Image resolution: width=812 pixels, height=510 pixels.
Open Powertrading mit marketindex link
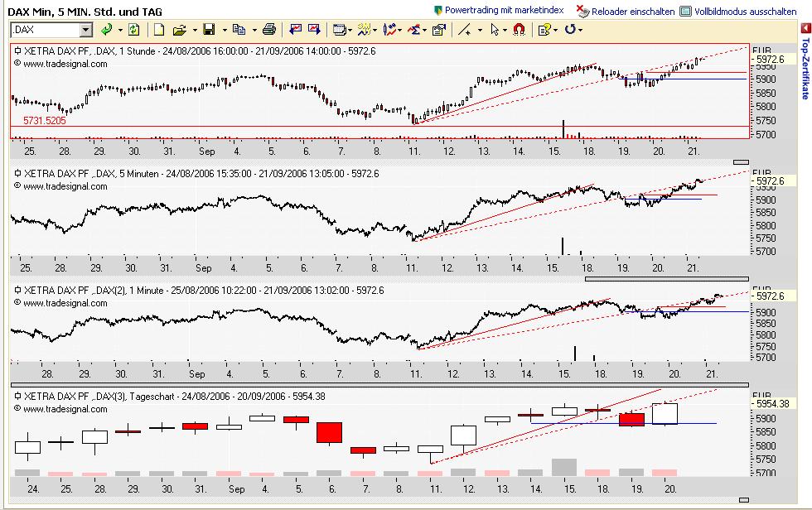pyautogui.click(x=498, y=11)
